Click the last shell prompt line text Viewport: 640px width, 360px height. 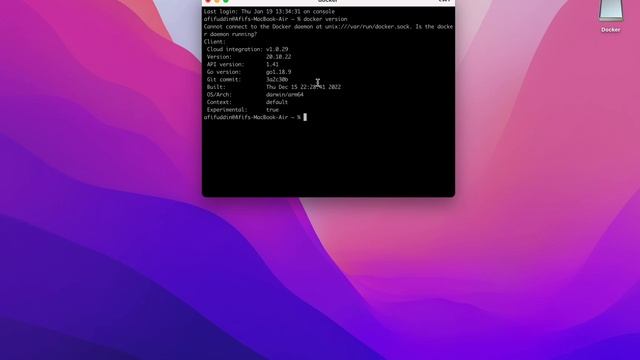tap(252, 117)
